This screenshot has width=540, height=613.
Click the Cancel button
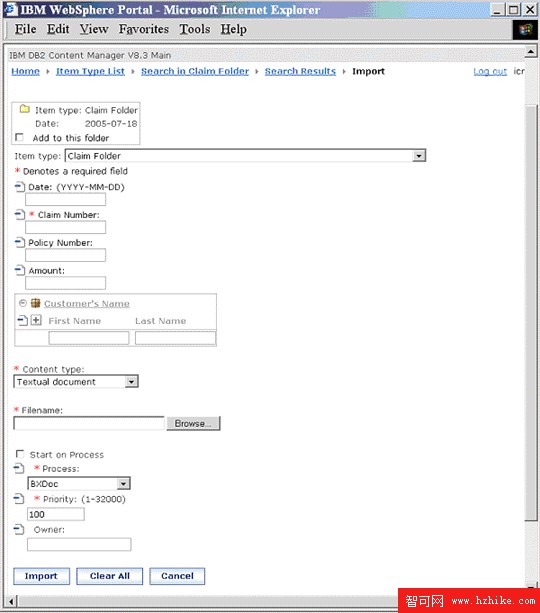(x=177, y=576)
